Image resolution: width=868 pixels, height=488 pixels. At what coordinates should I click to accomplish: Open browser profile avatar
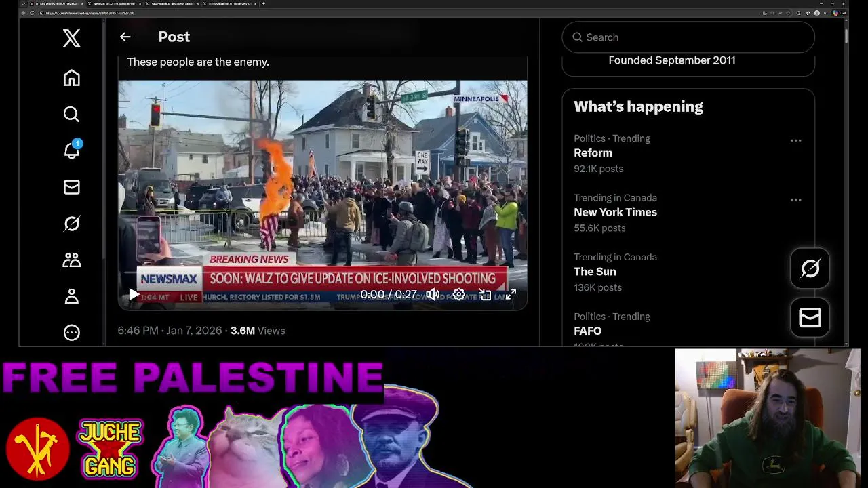point(817,13)
